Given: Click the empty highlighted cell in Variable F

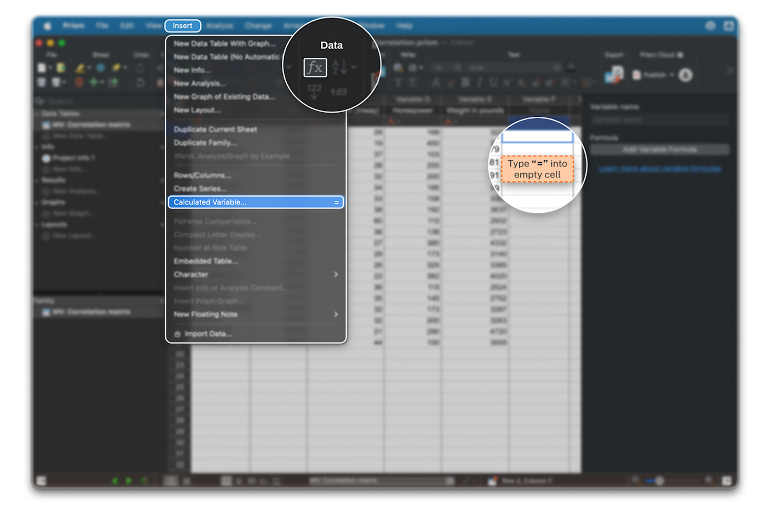Looking at the screenshot, I should [x=537, y=137].
